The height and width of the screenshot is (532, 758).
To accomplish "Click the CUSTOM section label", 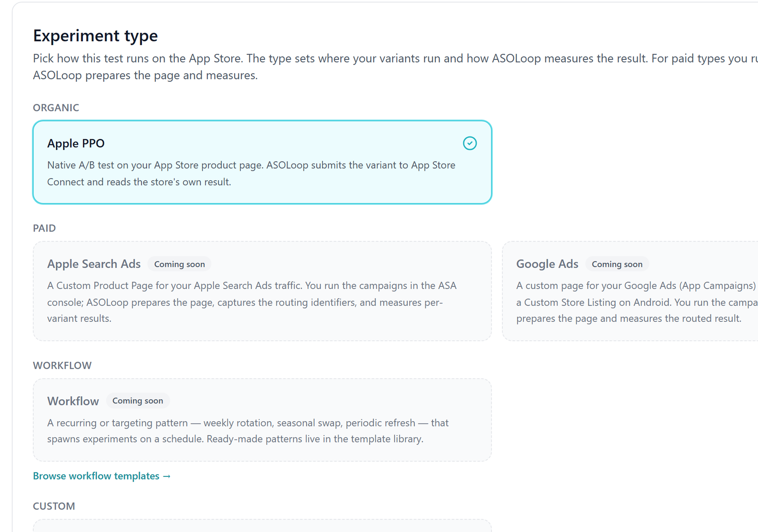I will click(x=54, y=506).
